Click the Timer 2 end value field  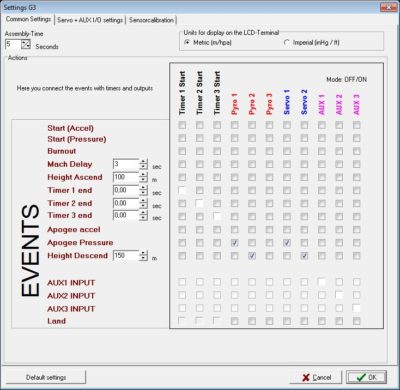tap(126, 203)
